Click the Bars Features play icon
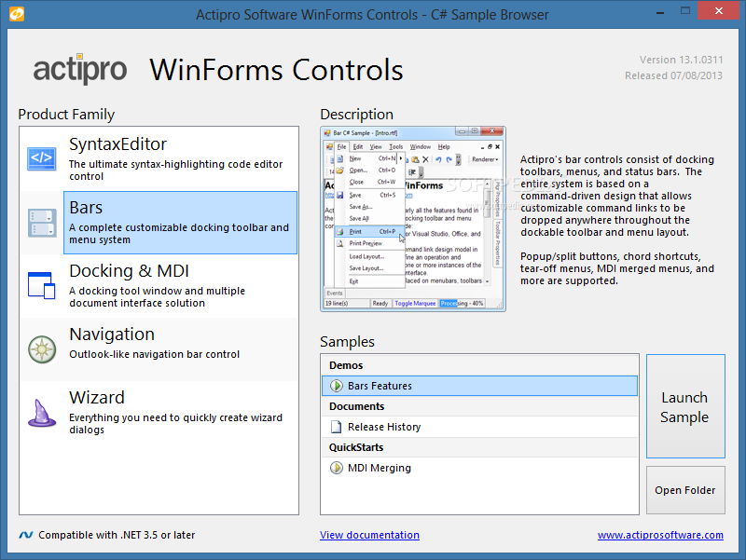The image size is (746, 560). [337, 386]
